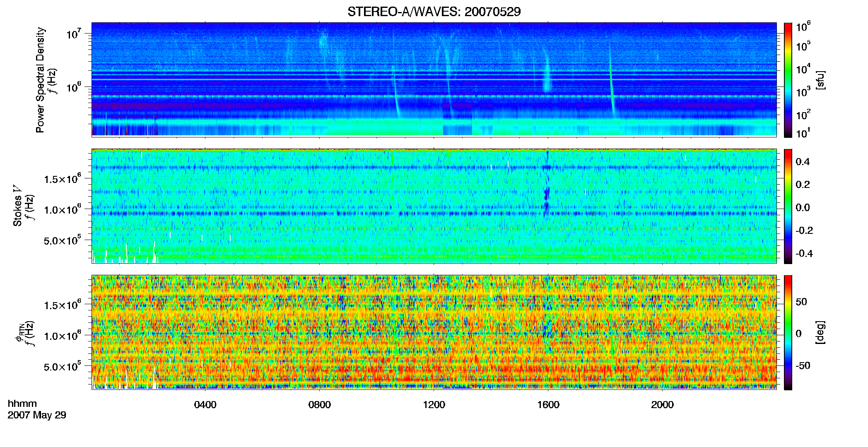Click the 1200 time axis label
868x447 pixels.
(434, 405)
